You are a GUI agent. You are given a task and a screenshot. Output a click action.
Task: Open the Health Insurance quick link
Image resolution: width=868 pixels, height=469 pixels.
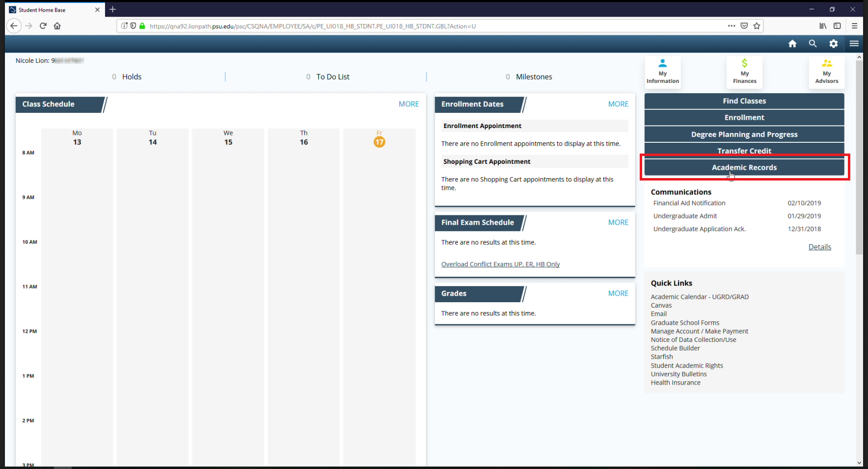[676, 383]
